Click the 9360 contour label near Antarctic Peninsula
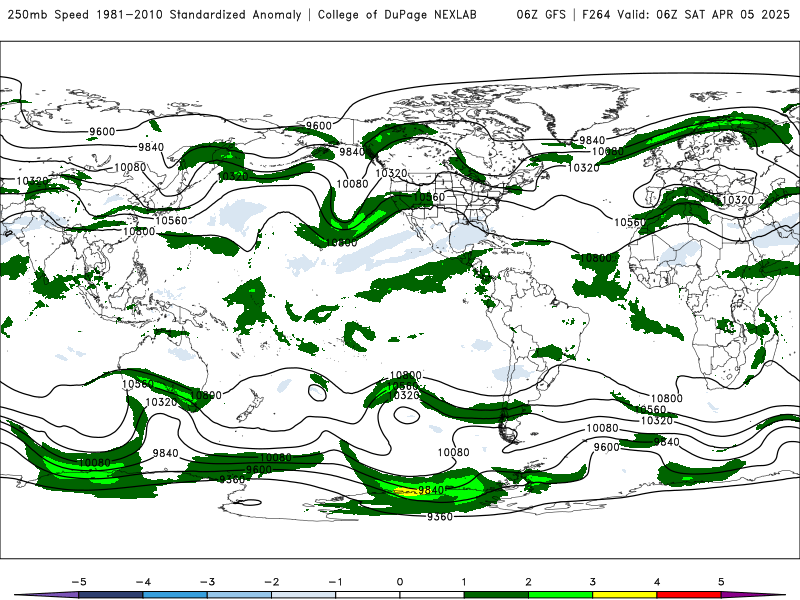This screenshot has height=600, width=800. (439, 517)
